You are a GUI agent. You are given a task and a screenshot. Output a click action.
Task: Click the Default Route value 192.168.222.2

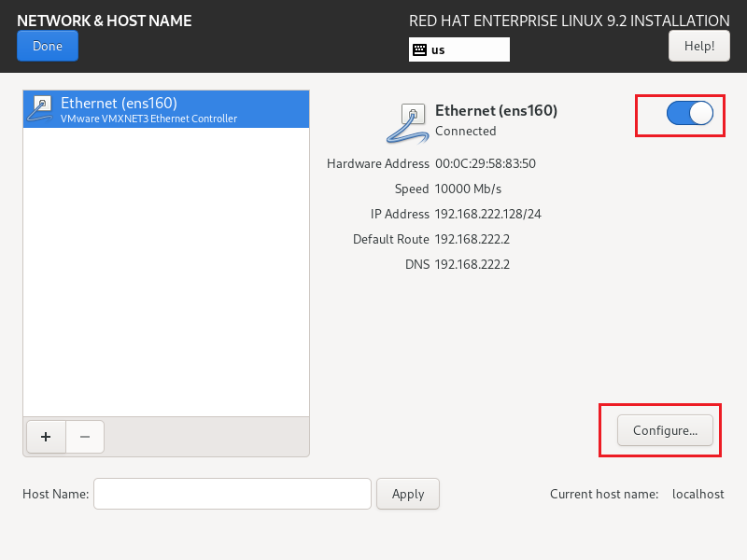click(472, 239)
